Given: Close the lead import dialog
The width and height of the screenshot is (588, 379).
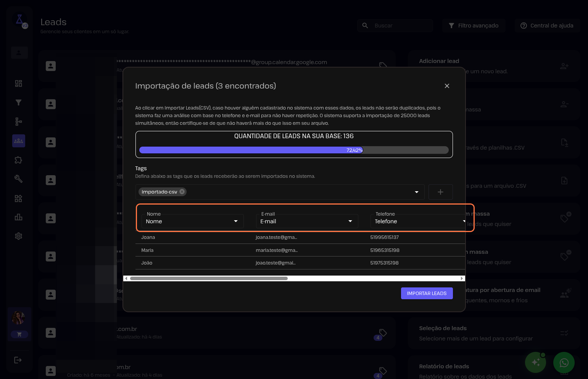Looking at the screenshot, I should [447, 86].
